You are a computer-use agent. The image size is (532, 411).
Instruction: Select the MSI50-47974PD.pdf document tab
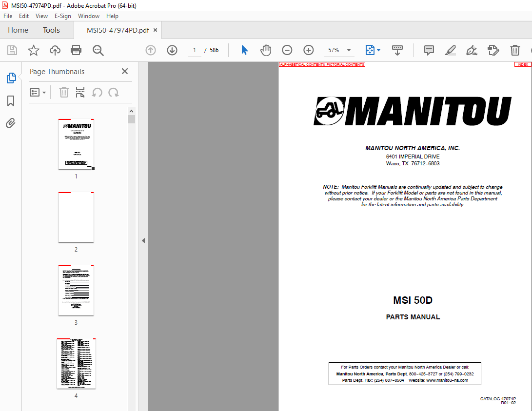pos(118,30)
